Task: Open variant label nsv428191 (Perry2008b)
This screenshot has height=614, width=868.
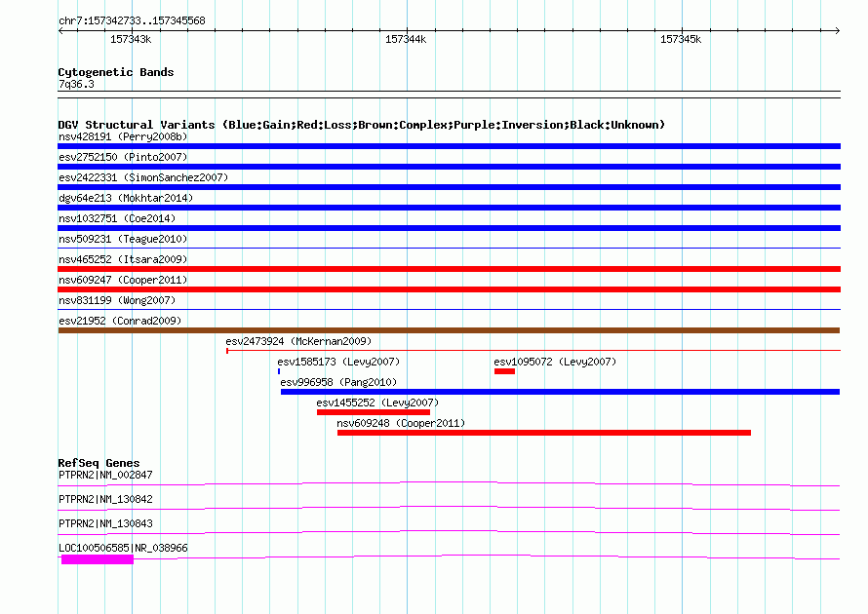Action: 123,136
